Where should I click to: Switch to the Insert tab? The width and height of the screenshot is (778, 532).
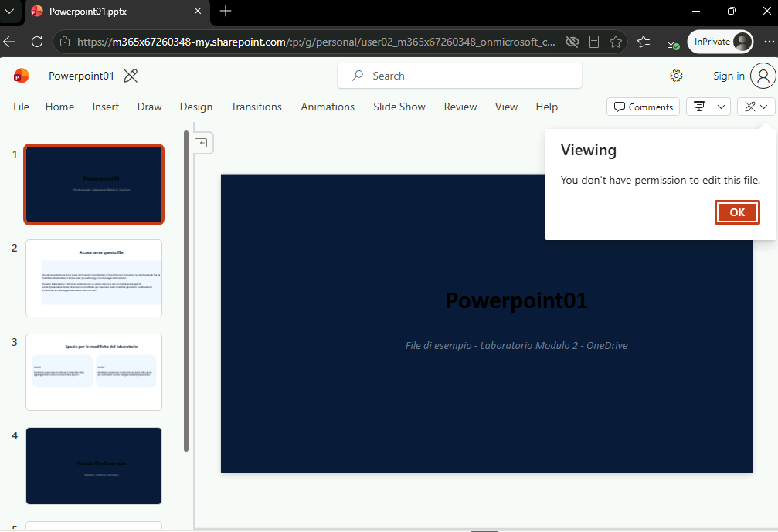point(106,107)
